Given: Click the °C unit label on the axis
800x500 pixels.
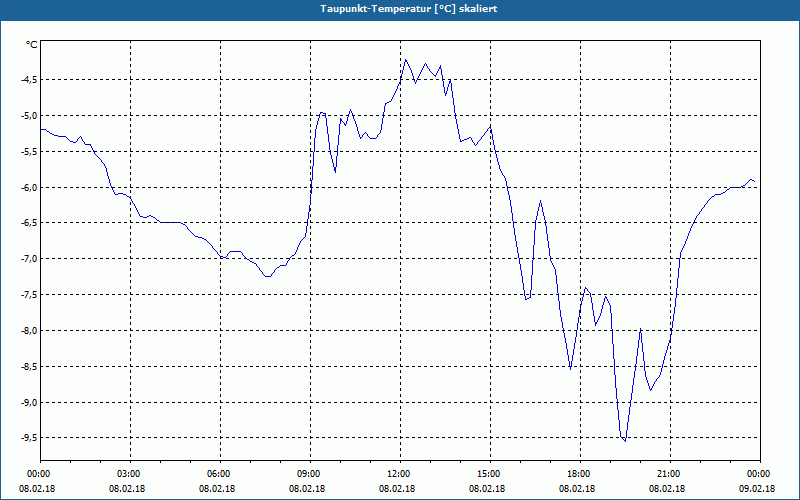Looking at the screenshot, I should point(32,45).
